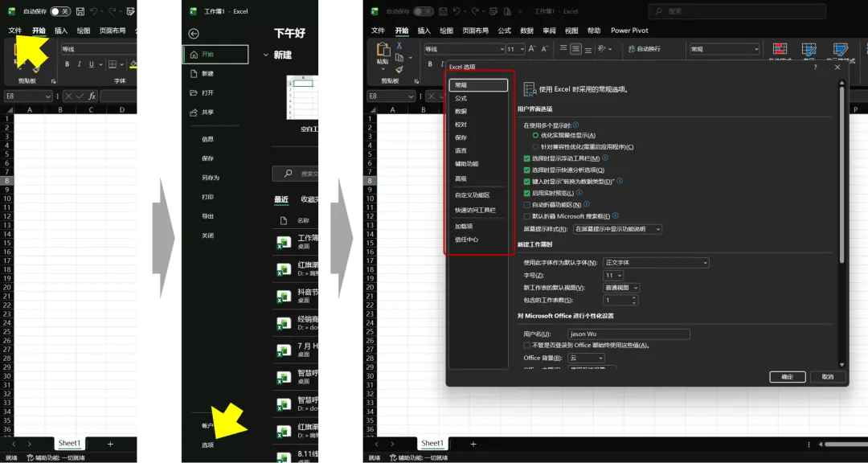Open the 字号 size dropdown in the dialog

tap(613, 275)
